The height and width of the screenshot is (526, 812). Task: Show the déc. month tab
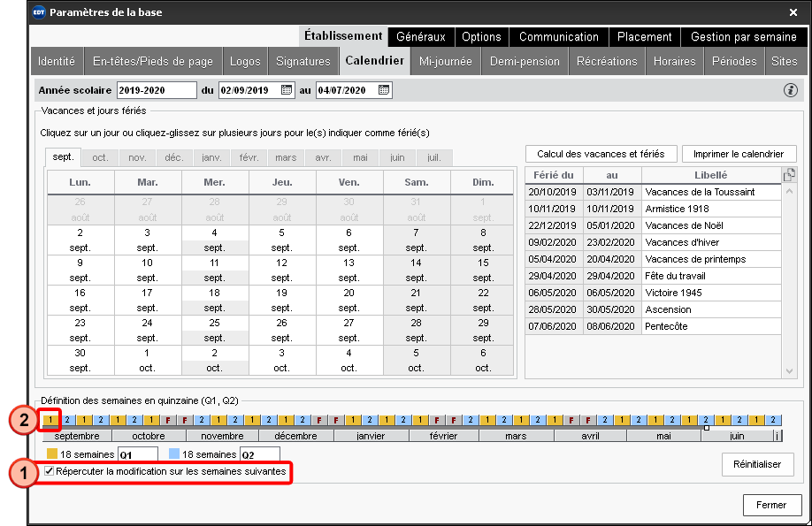[174, 157]
